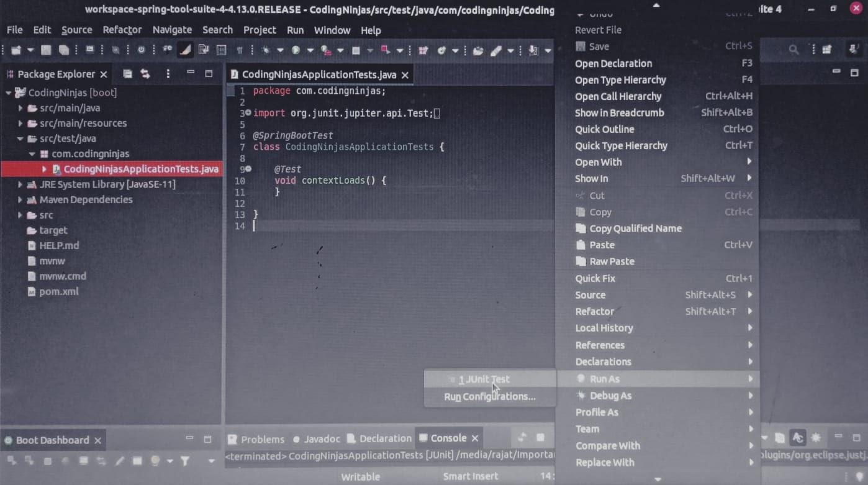Image resolution: width=868 pixels, height=485 pixels.
Task: Select HELP.md file in Package Explorer
Action: 59,245
